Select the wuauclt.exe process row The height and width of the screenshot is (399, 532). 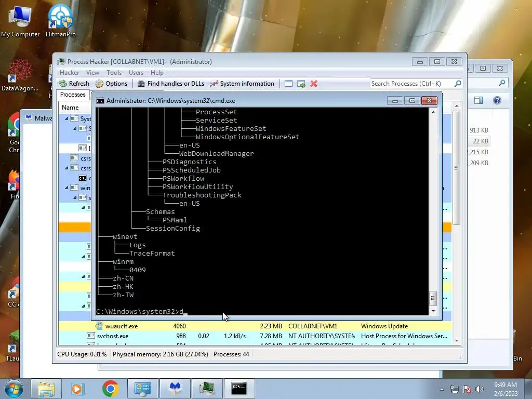(255, 326)
